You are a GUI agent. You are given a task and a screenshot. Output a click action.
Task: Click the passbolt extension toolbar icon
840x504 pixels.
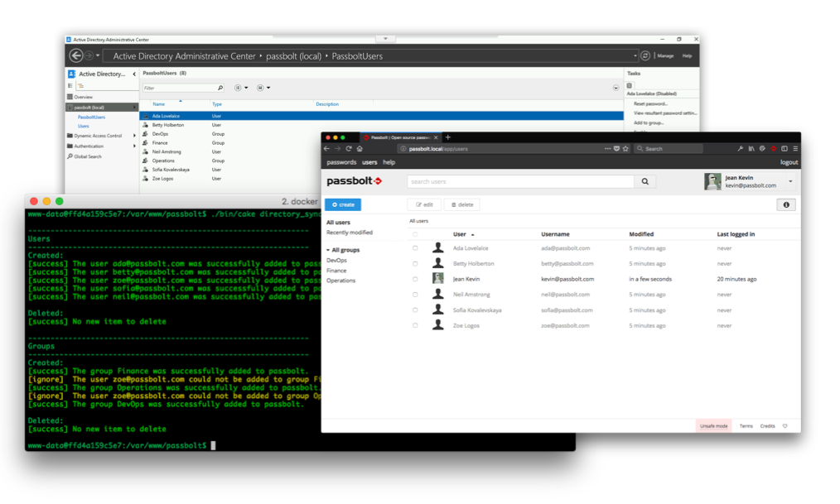pyautogui.click(x=774, y=149)
